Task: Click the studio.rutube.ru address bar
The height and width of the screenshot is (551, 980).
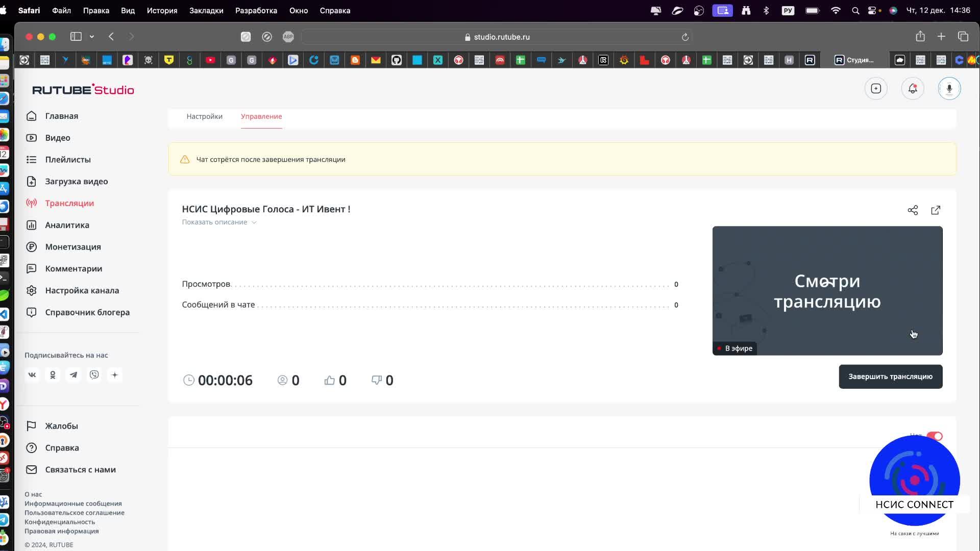Action: (498, 37)
